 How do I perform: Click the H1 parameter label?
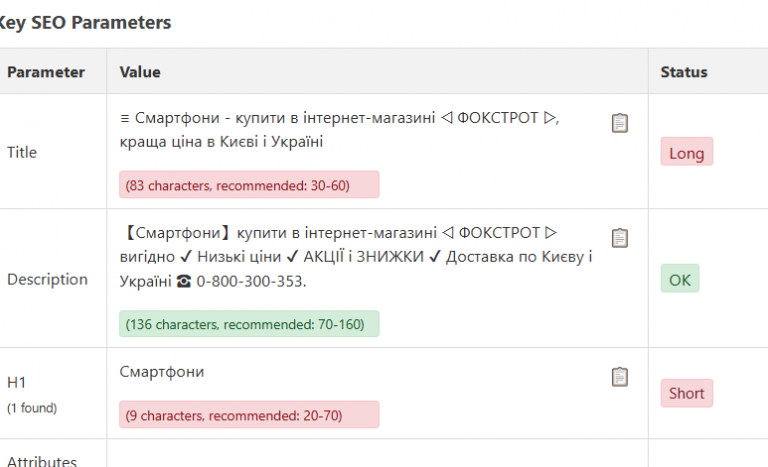[16, 382]
